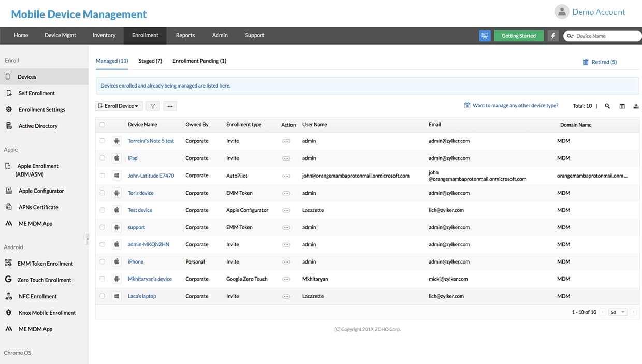Open the Home menu
The image size is (642, 364).
[x=21, y=35]
